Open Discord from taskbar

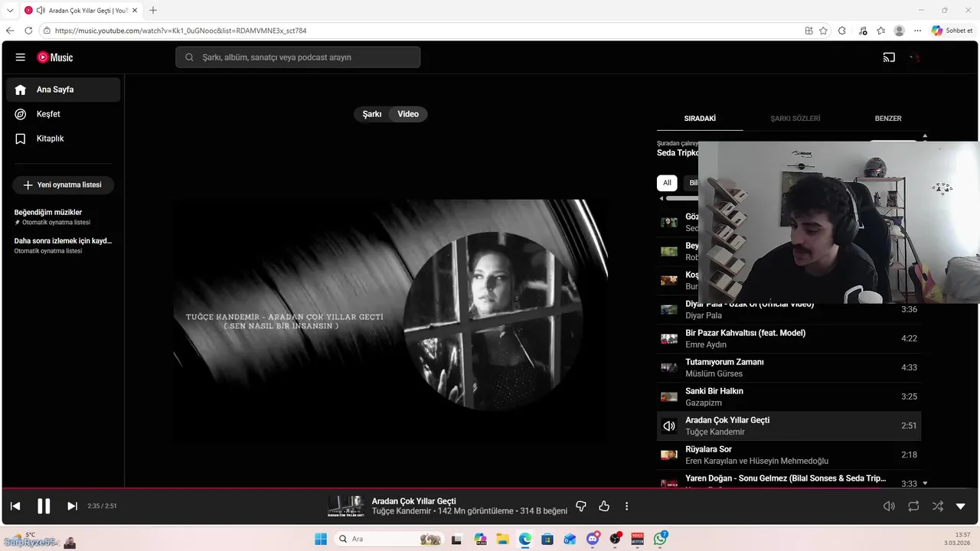click(x=593, y=539)
